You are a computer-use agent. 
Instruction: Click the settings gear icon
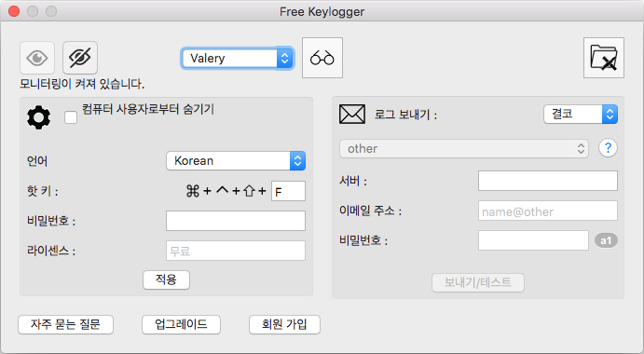point(38,117)
